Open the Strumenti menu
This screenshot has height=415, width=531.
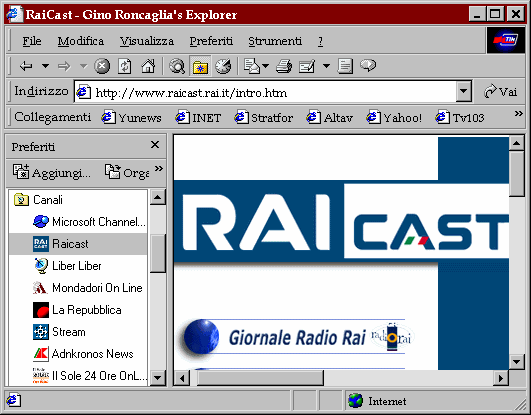pyautogui.click(x=275, y=41)
